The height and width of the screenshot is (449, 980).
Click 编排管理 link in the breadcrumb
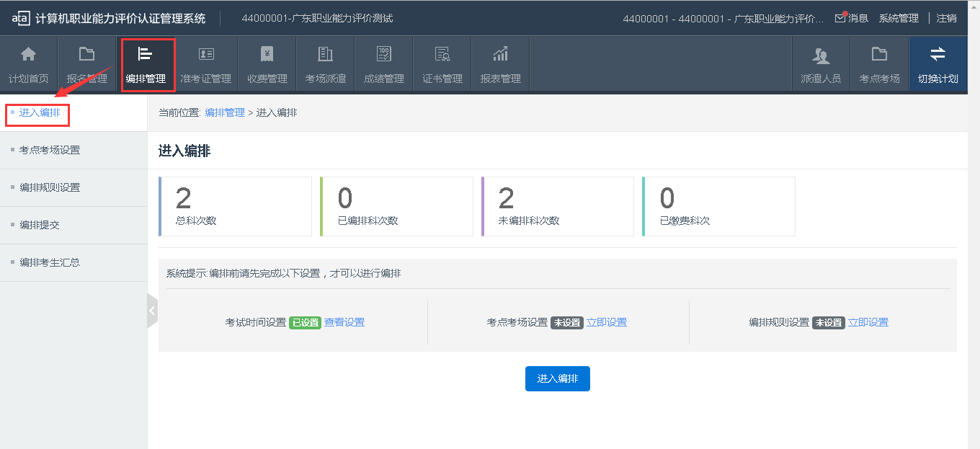pyautogui.click(x=225, y=112)
